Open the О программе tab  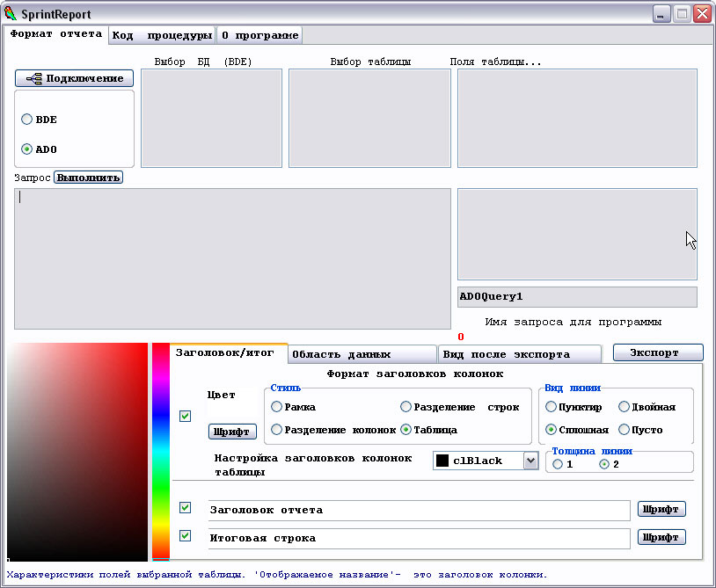point(259,35)
